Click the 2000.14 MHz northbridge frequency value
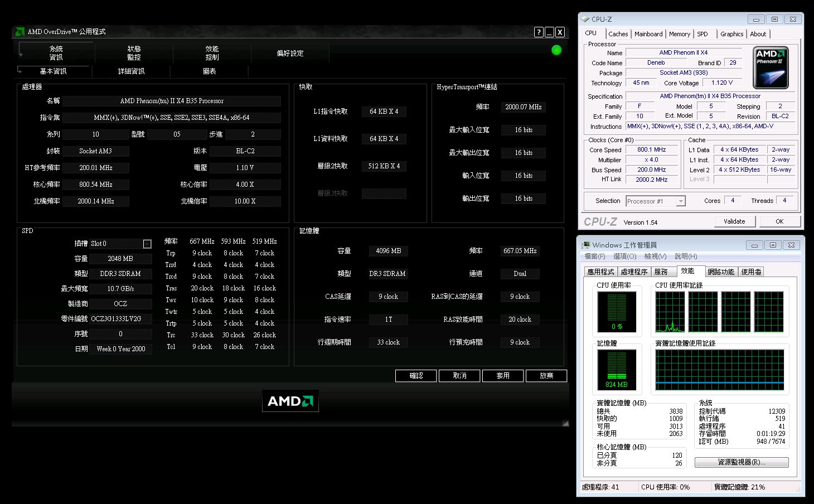Image resolution: width=814 pixels, height=504 pixels. click(95, 201)
